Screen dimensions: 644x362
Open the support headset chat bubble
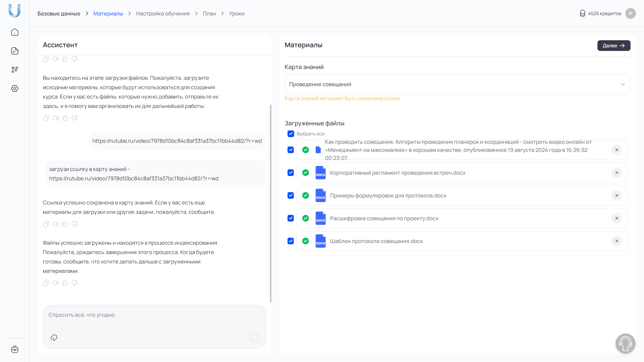point(625,343)
